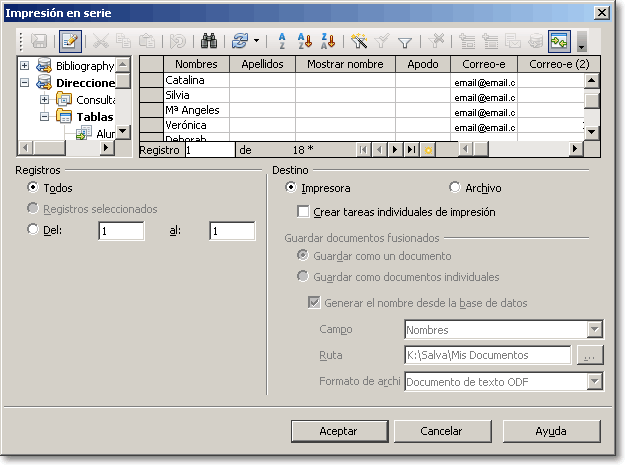Click the data grid vertical scrollbar down arrow
Screen dimensions: 625x465
point(592,132)
